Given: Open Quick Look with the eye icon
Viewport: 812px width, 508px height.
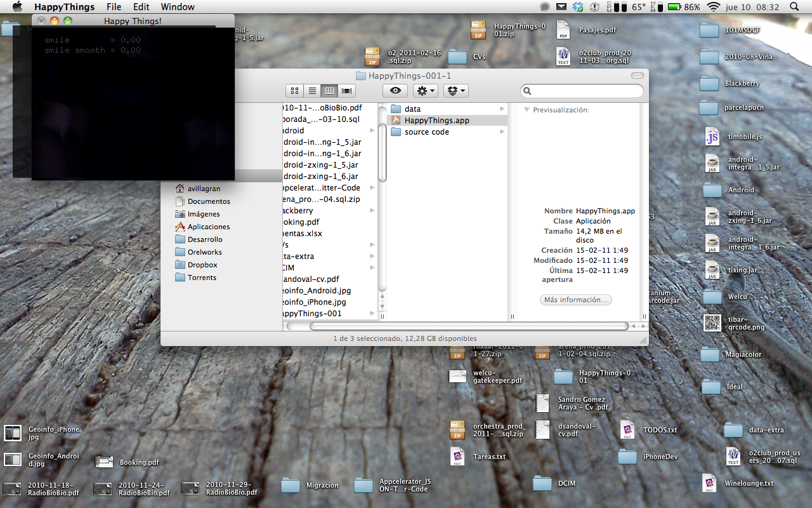Looking at the screenshot, I should tap(395, 91).
